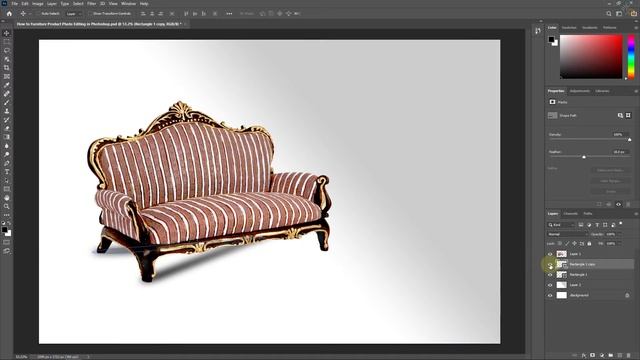Viewport: 640px width, 360px height.
Task: Click three dots for more options bar settings
Action: (x=229, y=13)
